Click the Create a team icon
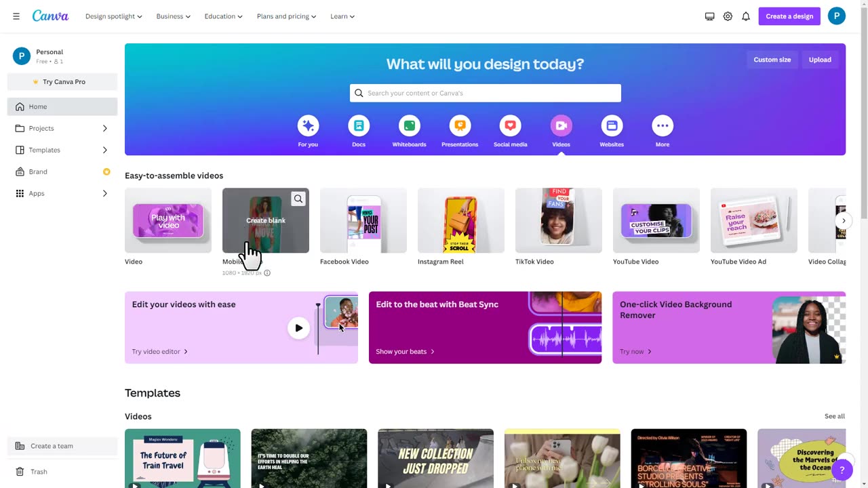This screenshot has width=868, height=488. click(x=20, y=446)
